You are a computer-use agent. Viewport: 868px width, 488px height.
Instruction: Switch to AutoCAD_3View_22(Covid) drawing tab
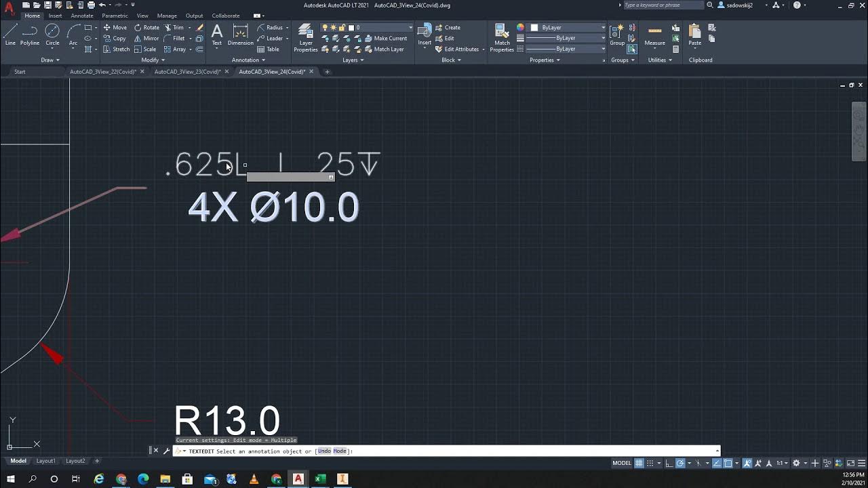pos(102,72)
